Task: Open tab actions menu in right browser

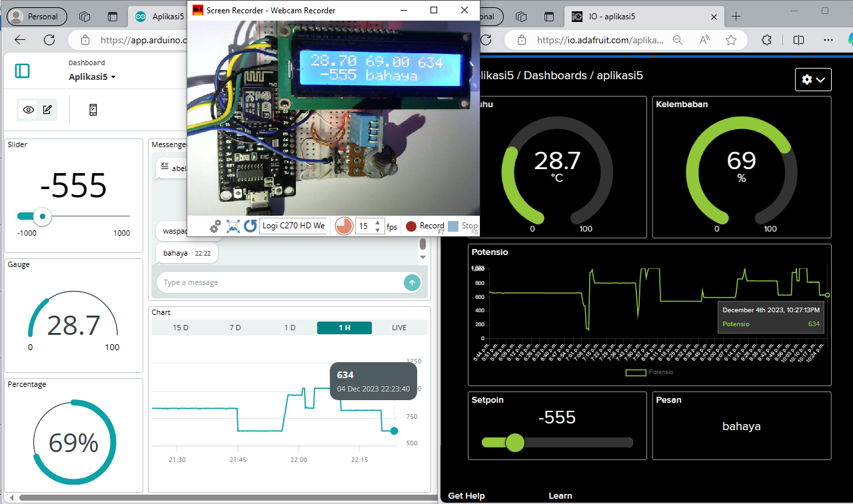Action: click(549, 17)
